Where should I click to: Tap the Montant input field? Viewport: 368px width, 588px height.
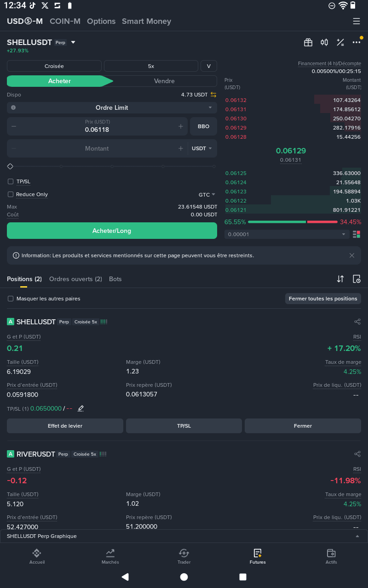97,148
